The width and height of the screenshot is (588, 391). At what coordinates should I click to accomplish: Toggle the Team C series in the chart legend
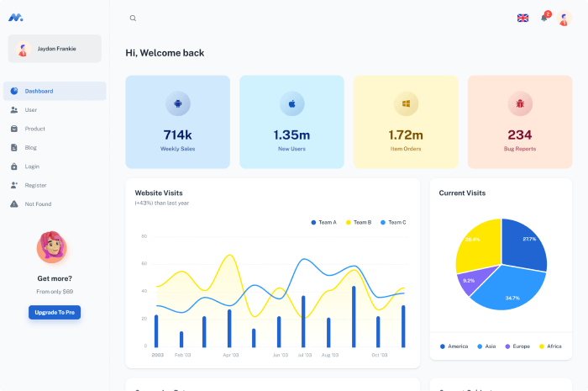point(393,223)
